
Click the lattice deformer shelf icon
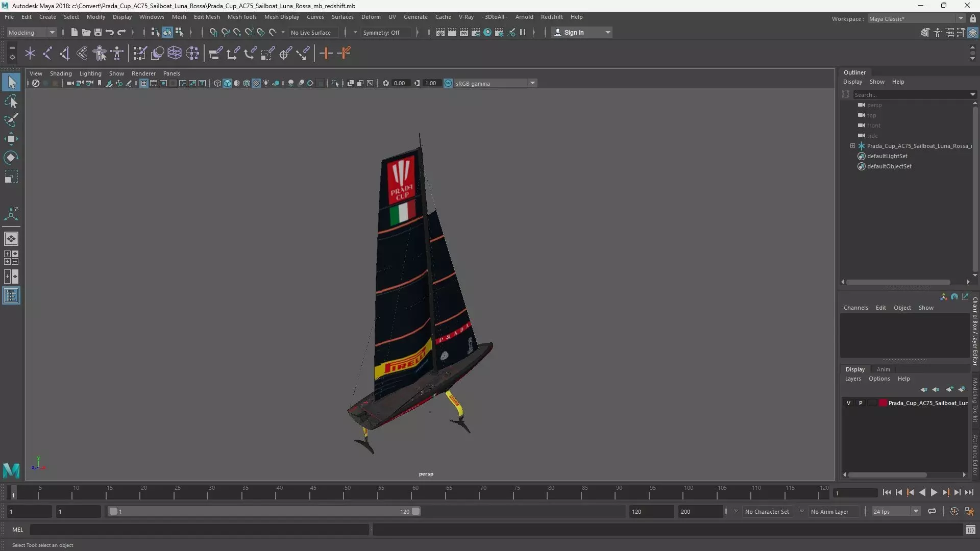[x=175, y=53]
